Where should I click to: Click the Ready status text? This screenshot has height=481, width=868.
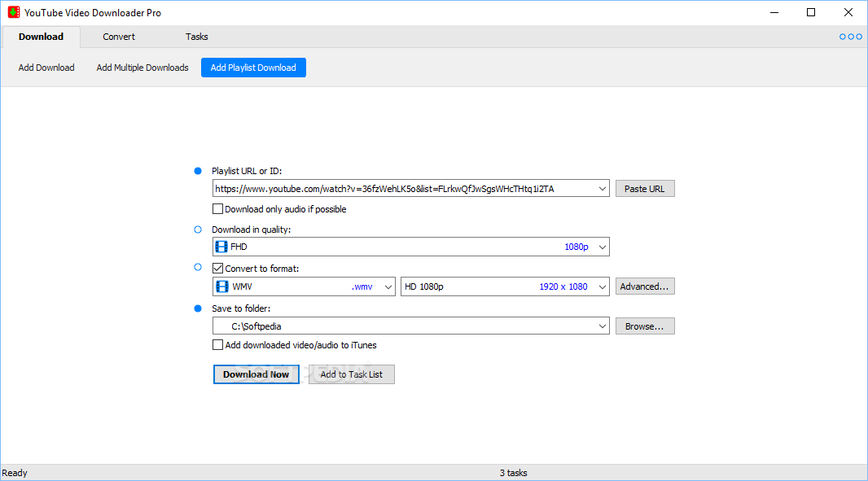(x=15, y=473)
